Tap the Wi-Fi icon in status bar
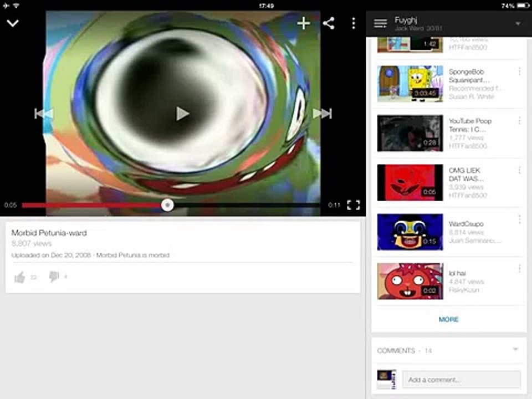532x399 pixels. [16, 6]
